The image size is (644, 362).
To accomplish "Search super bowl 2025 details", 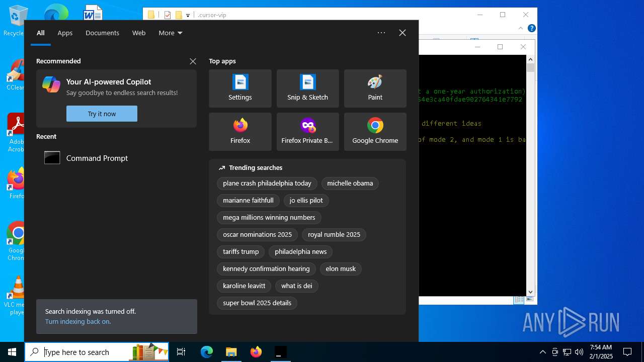I will (258, 303).
